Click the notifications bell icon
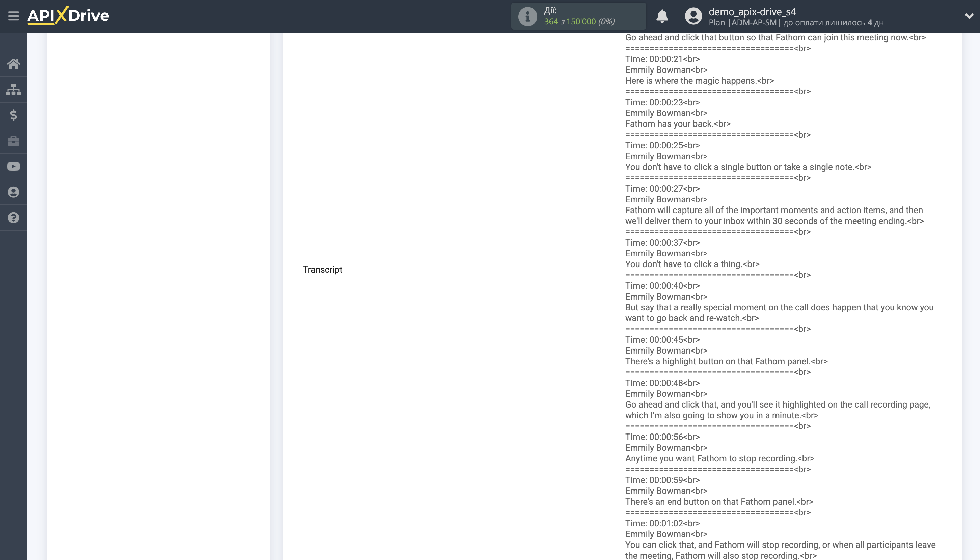 (662, 16)
